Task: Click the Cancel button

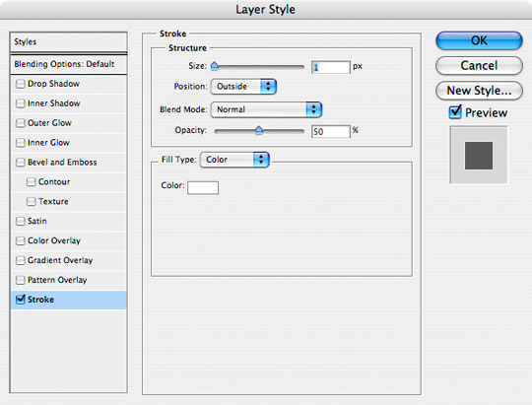Action: pos(479,65)
